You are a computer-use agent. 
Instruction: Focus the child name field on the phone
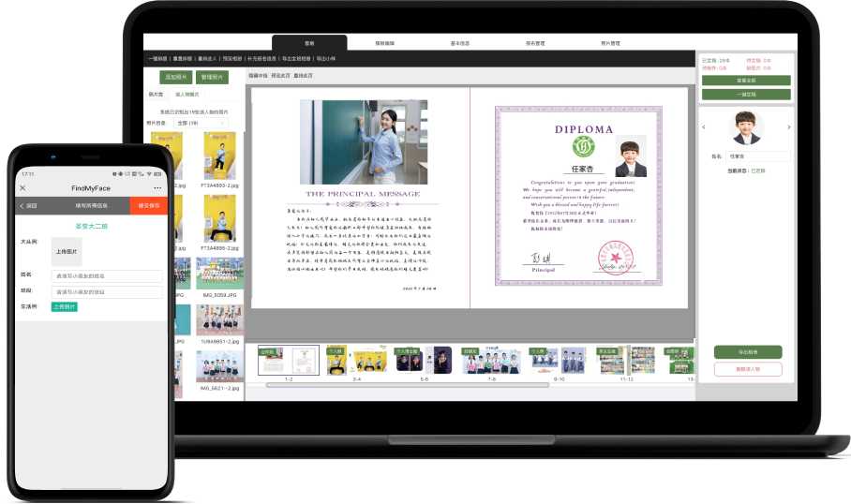point(107,276)
